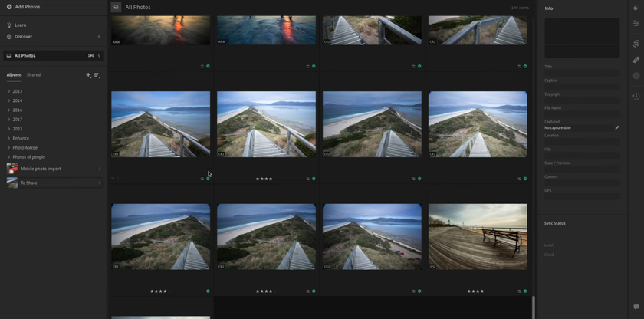644x319 pixels.
Task: Click the Add Photos button
Action: [24, 7]
